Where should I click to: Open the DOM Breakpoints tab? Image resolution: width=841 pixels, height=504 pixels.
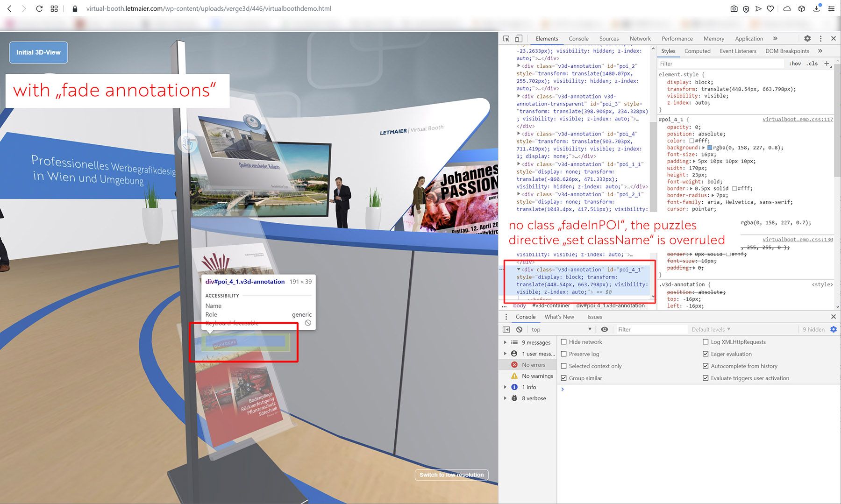click(787, 51)
